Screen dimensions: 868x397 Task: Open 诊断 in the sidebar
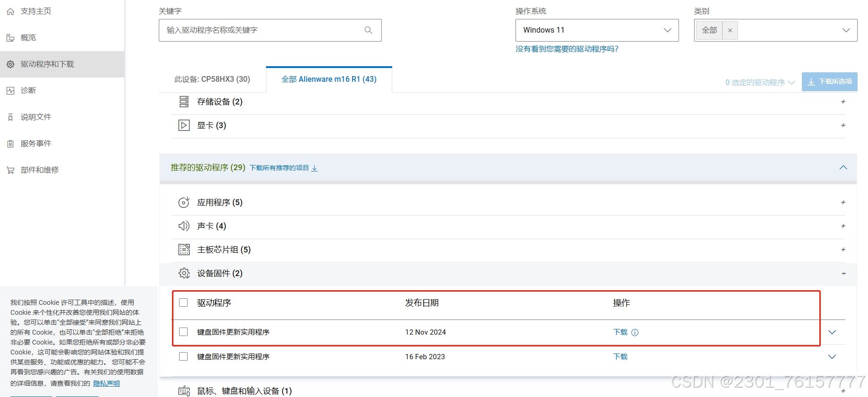point(28,91)
